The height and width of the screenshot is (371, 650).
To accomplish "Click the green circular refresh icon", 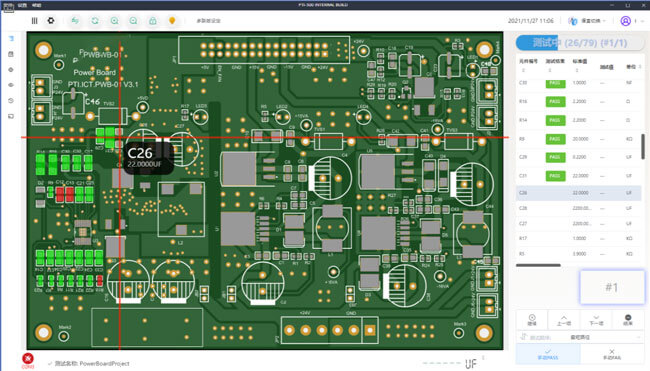I will pyautogui.click(x=95, y=21).
